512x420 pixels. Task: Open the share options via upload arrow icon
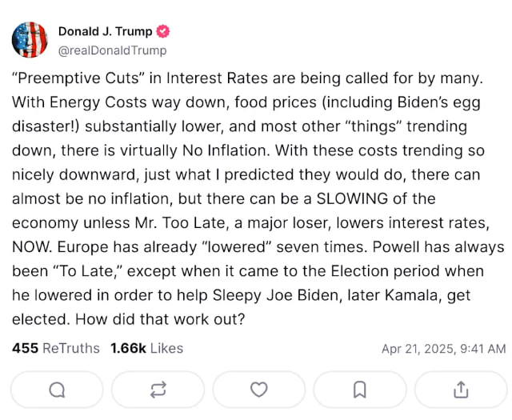[x=461, y=390]
